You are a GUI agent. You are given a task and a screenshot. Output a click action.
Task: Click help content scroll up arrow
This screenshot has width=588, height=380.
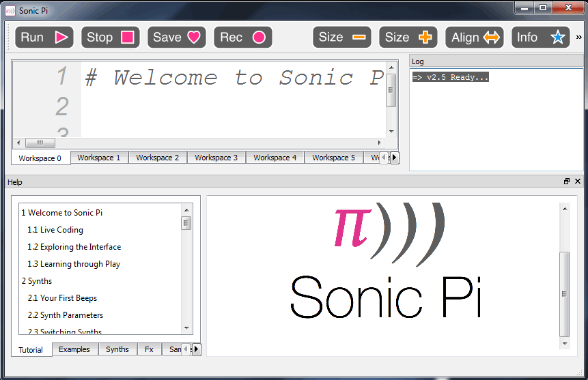pos(564,209)
